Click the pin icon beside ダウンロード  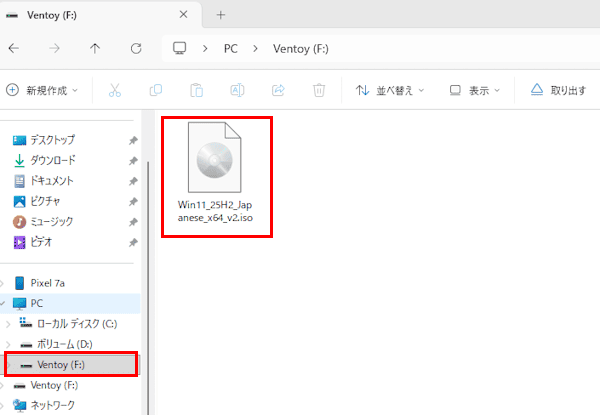133,161
